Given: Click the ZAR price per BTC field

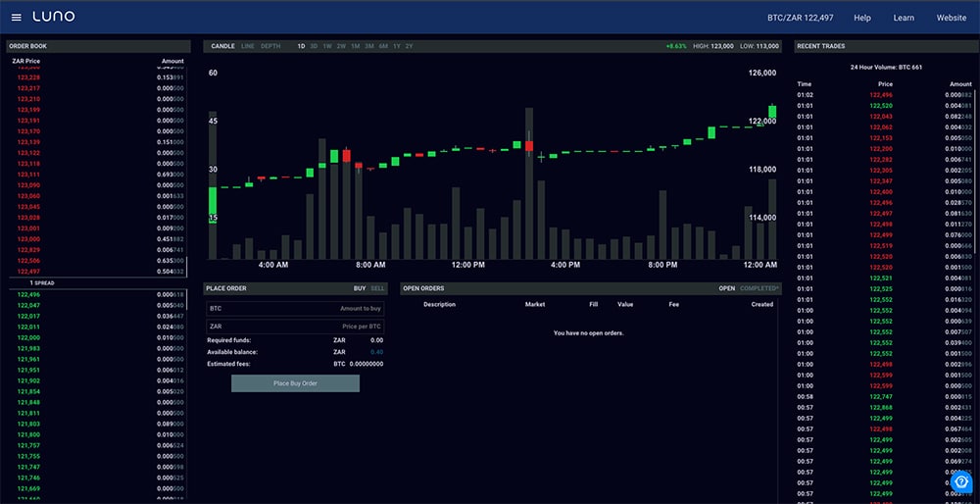Looking at the screenshot, I should click(x=294, y=326).
